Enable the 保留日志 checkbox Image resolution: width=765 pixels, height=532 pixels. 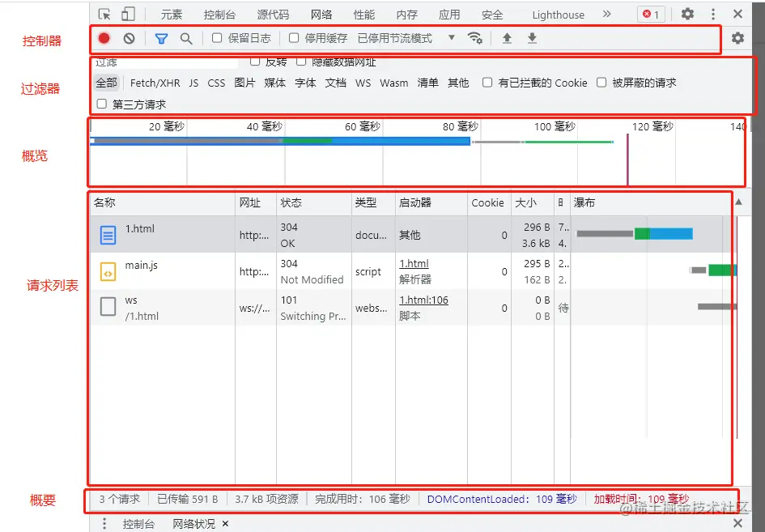click(x=217, y=37)
